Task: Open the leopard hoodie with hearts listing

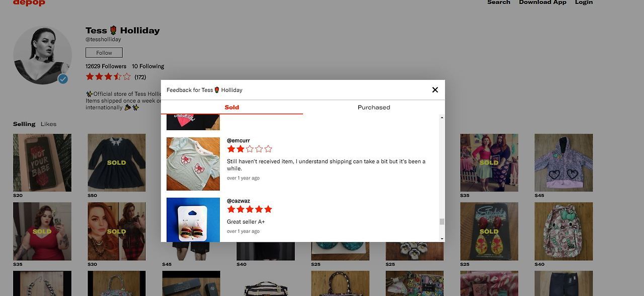Action: 563,162
